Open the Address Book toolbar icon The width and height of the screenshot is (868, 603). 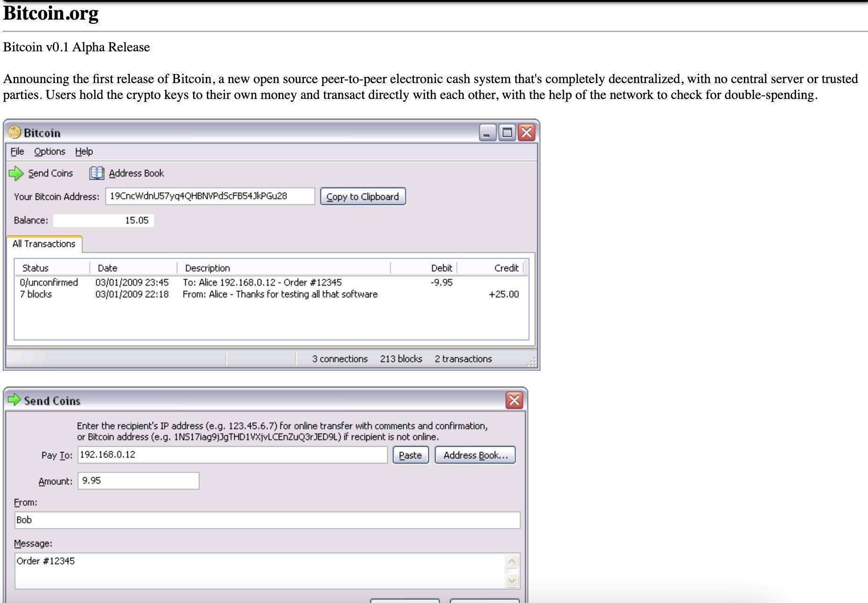tap(97, 173)
